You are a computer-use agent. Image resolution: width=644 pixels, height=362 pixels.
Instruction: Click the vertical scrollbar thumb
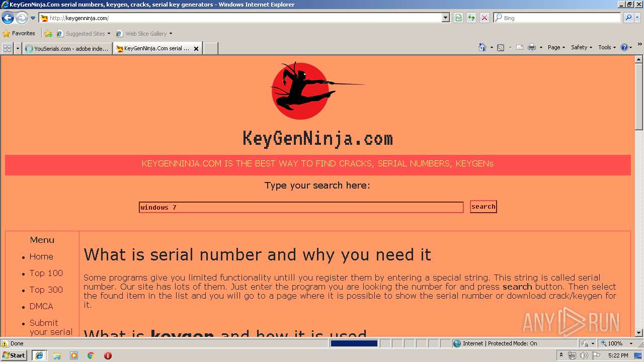pyautogui.click(x=639, y=97)
